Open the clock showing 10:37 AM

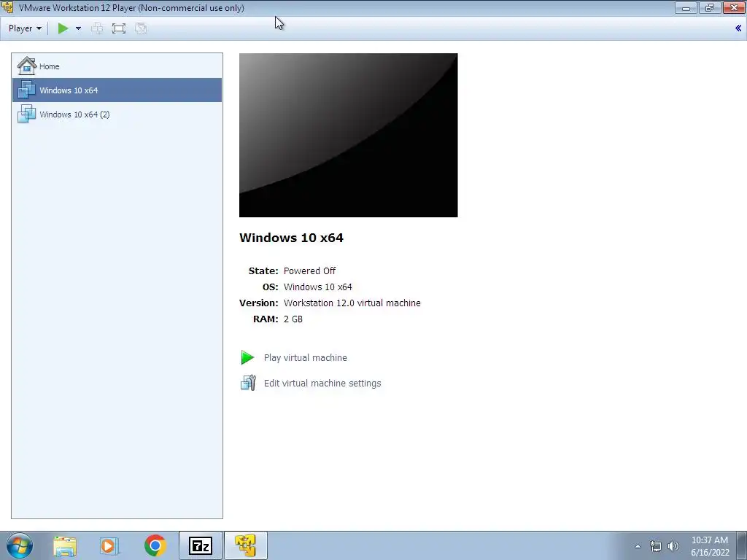pos(710,546)
